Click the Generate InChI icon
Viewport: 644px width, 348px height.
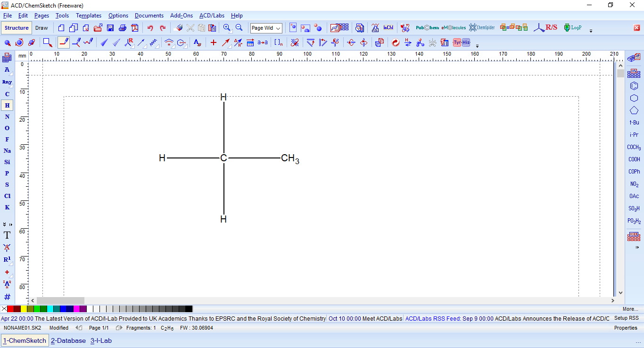click(388, 28)
